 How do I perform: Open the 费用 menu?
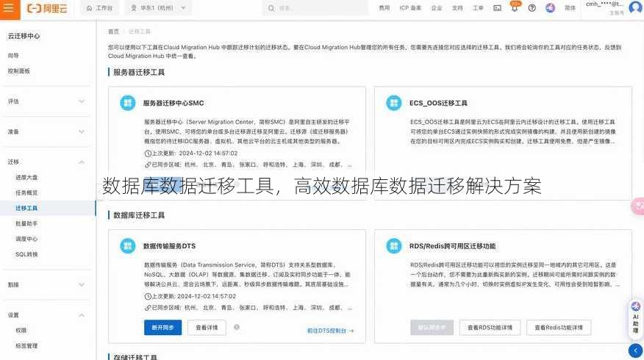384,8
